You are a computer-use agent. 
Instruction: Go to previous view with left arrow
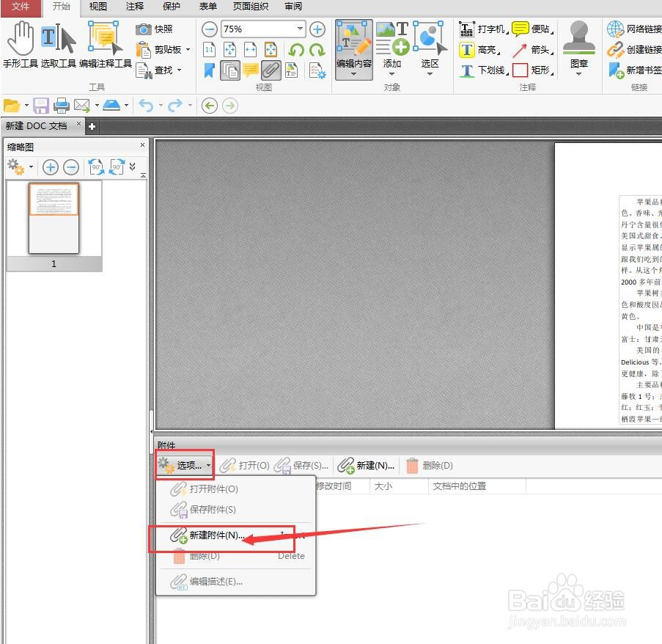pyautogui.click(x=210, y=105)
